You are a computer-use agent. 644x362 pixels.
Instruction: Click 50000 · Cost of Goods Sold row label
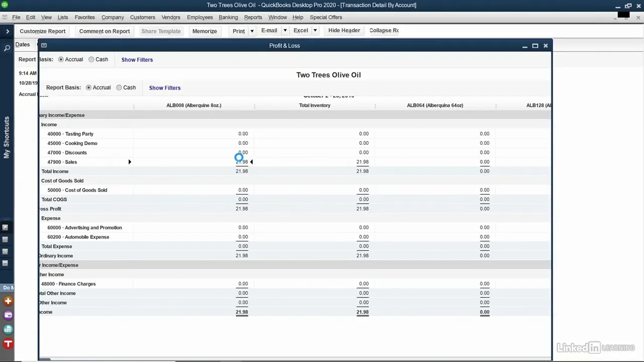[x=77, y=191]
